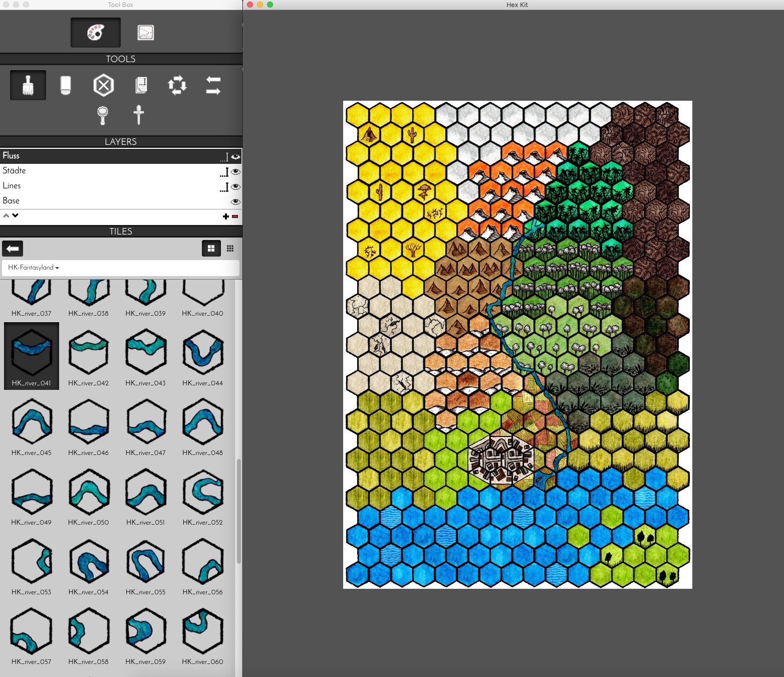Image resolution: width=784 pixels, height=677 pixels.
Task: Open the HK-Fantasyland tile set dropdown
Action: tap(34, 268)
